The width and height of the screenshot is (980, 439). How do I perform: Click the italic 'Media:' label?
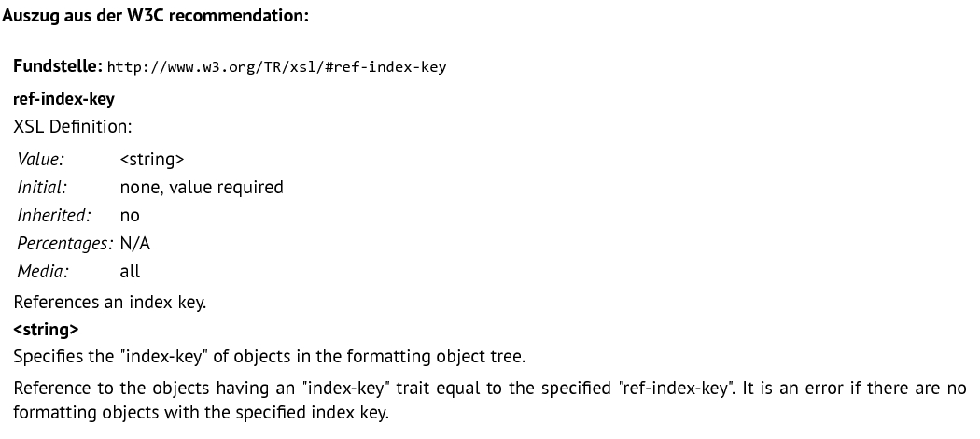tap(43, 272)
